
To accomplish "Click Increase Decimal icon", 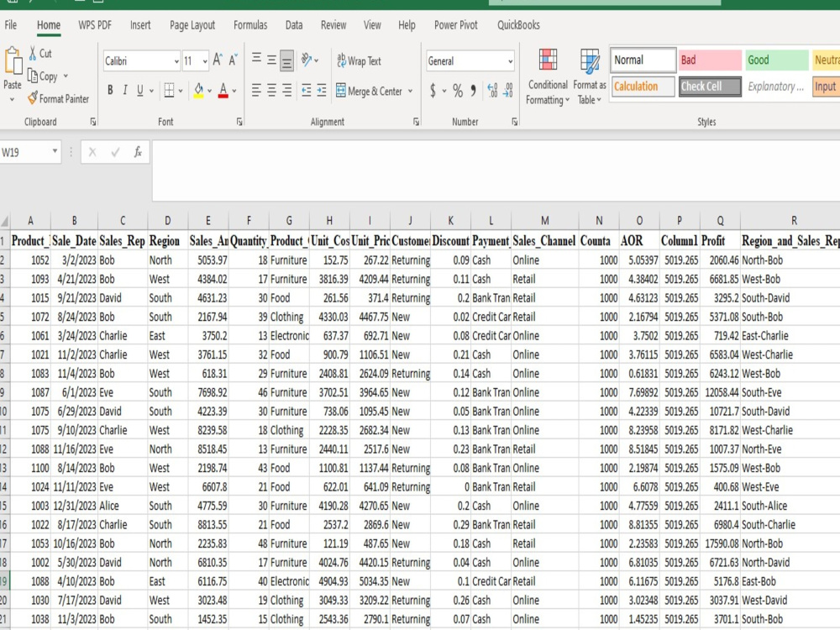I will point(492,90).
